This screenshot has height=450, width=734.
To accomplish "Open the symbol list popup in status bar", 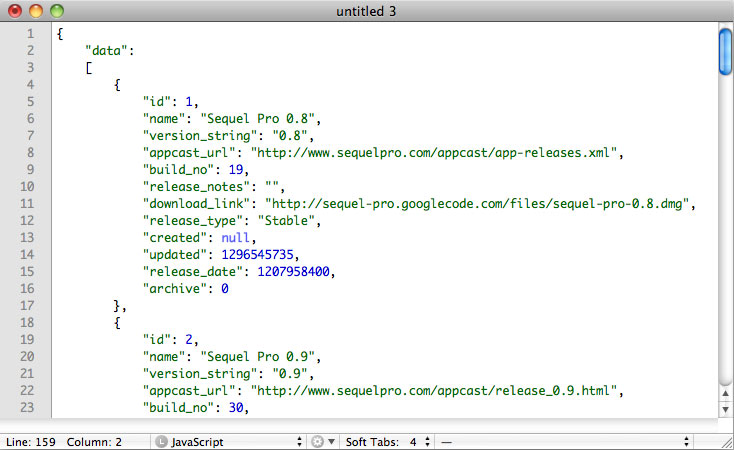I will [565, 442].
